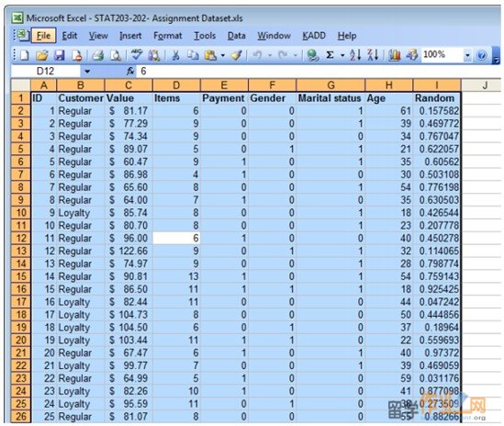Image resolution: width=504 pixels, height=426 pixels.
Task: Select column G header
Action: (x=330, y=85)
